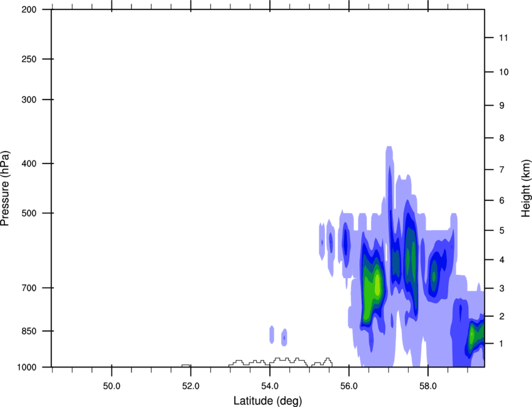The image size is (532, 407).
Task: Click the Height (km) axis title
Action: (x=526, y=188)
